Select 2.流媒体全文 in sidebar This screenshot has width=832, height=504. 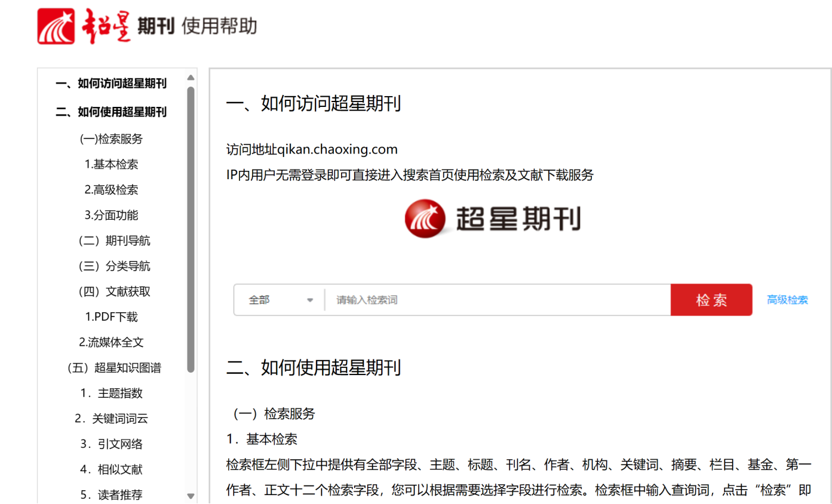pyautogui.click(x=111, y=342)
